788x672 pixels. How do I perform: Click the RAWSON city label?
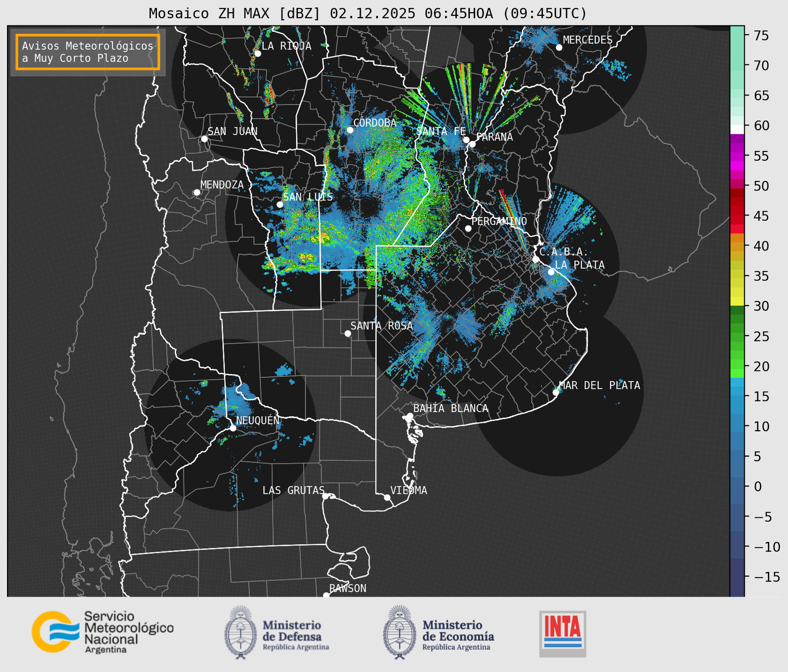point(348,589)
